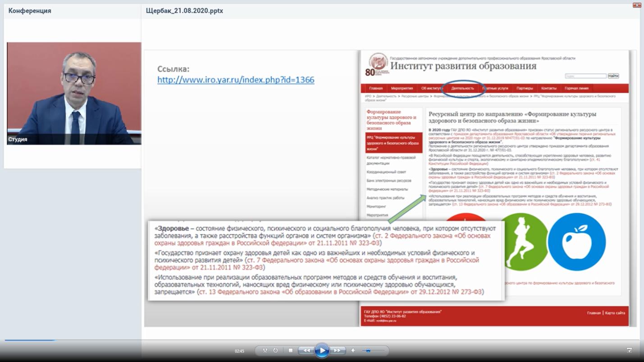Select sidebar item Анализ практик работы

tap(385, 198)
